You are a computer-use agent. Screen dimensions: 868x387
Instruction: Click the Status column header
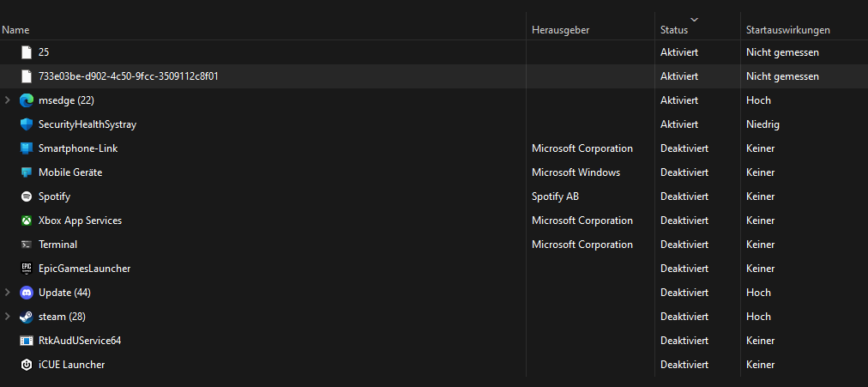[674, 30]
